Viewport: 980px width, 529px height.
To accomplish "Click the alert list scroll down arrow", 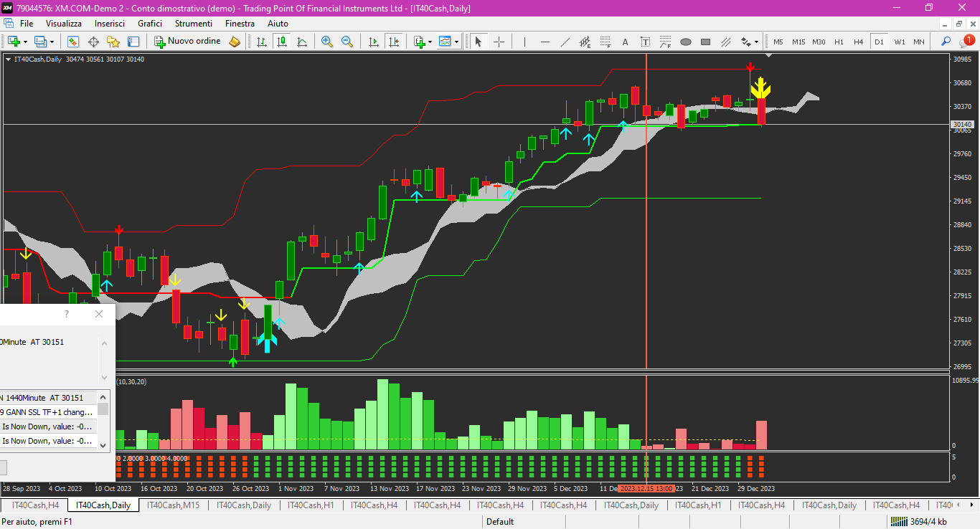I will (x=103, y=444).
